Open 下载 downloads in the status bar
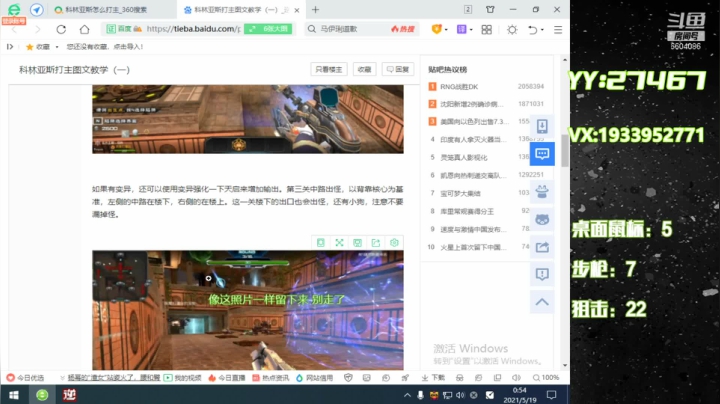 [x=433, y=378]
